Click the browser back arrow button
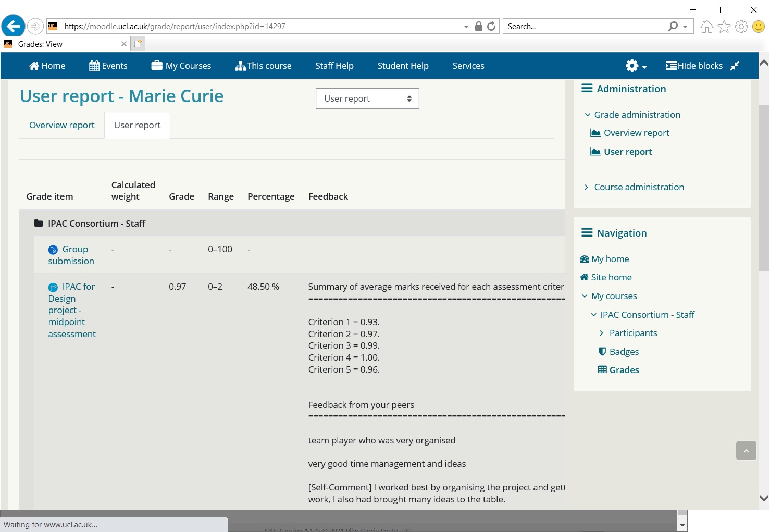This screenshot has width=770, height=532. (14, 26)
